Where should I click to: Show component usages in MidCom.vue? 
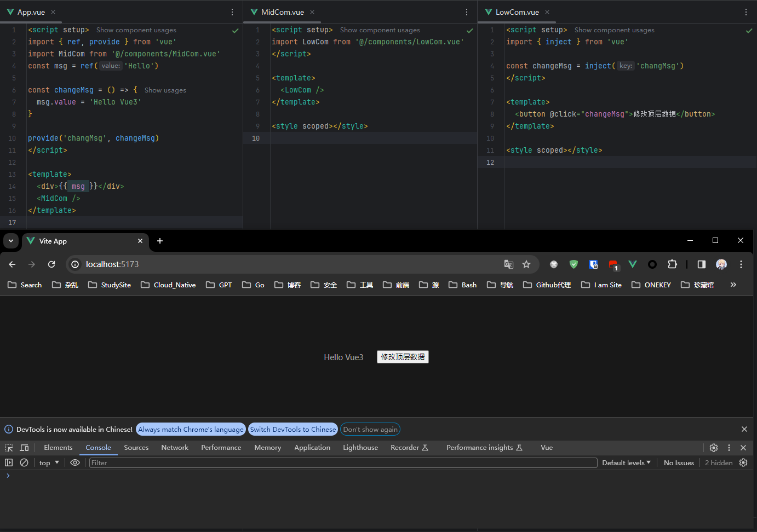[380, 30]
